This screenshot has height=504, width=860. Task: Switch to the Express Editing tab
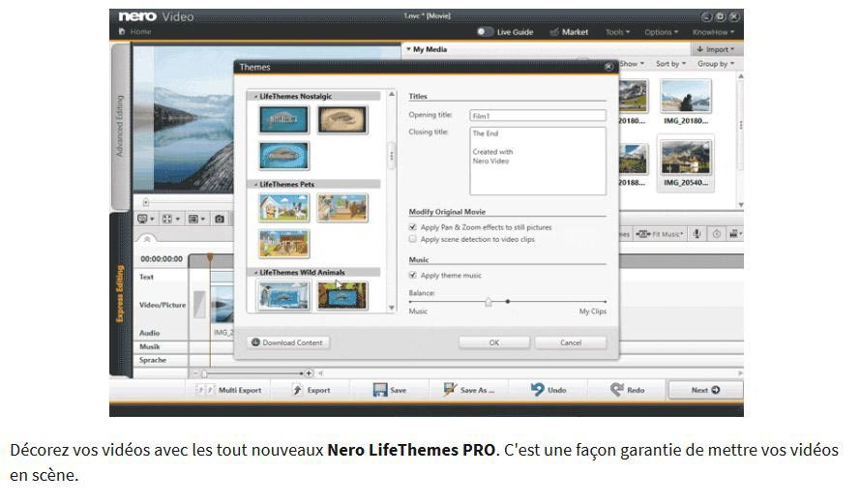pos(120,294)
